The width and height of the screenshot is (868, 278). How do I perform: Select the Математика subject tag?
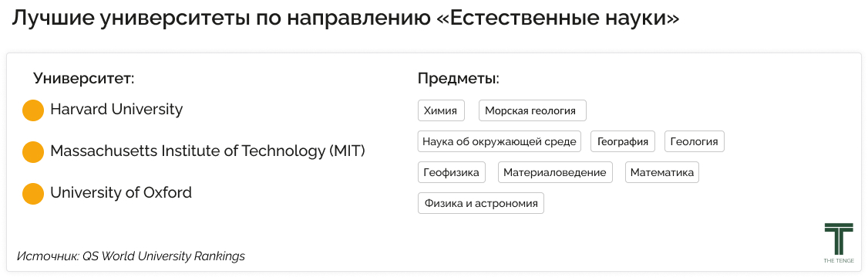[x=662, y=172]
